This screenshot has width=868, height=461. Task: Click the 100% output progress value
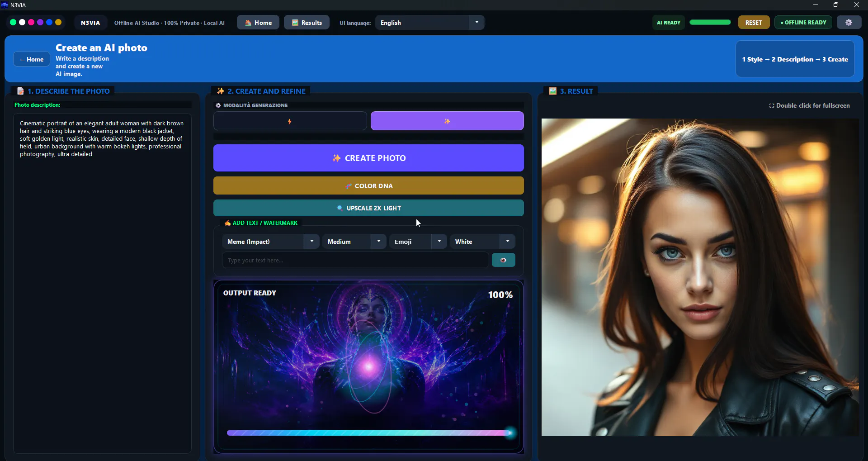500,295
